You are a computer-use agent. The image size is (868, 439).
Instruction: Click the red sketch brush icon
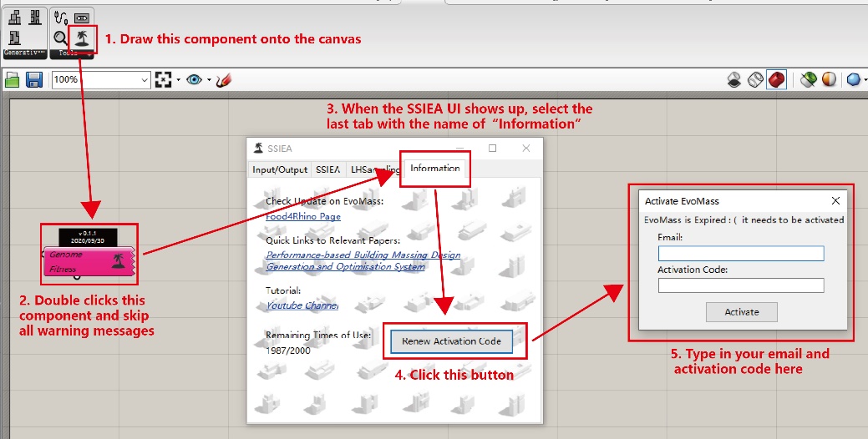(x=224, y=80)
